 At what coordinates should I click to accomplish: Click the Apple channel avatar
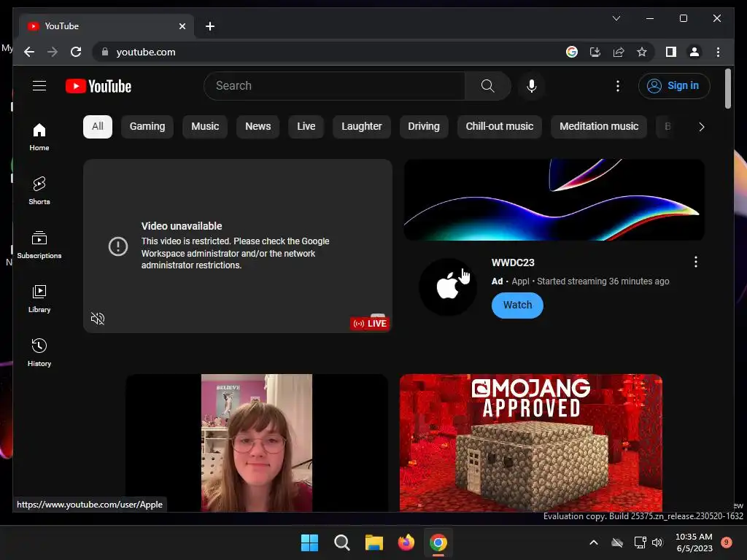point(447,287)
